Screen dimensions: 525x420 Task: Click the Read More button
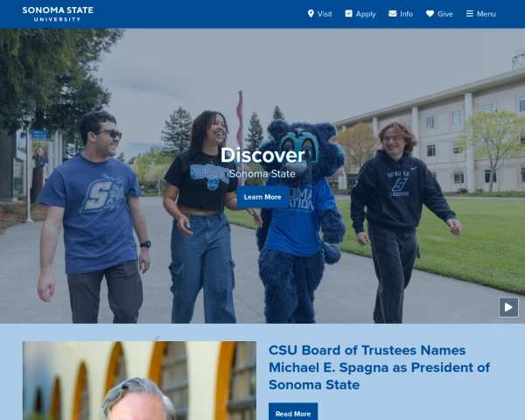click(x=293, y=413)
